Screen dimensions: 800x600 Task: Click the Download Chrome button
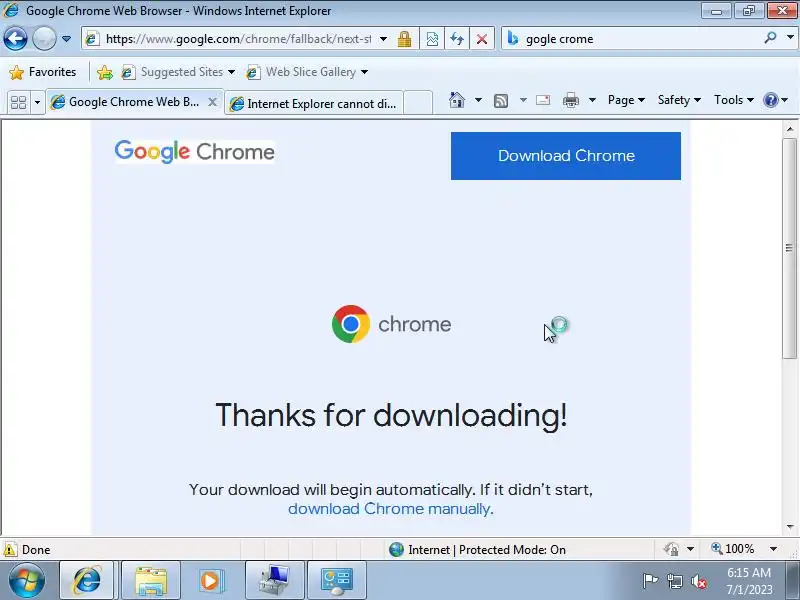pos(566,156)
